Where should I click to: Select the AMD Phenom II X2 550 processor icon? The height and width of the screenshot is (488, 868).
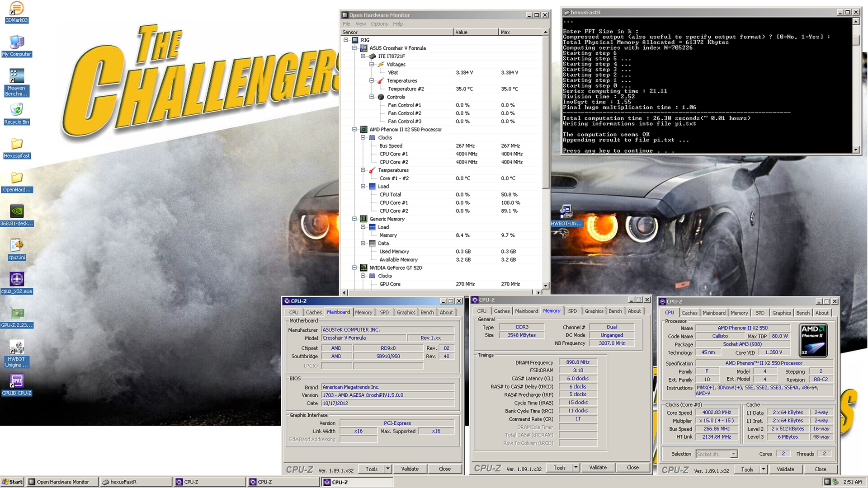[x=364, y=129]
